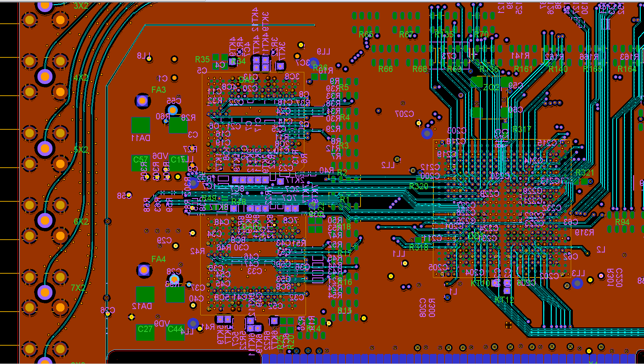The height and width of the screenshot is (364, 644).
Task: Select the C220 rotated designator
Action: pos(619,277)
